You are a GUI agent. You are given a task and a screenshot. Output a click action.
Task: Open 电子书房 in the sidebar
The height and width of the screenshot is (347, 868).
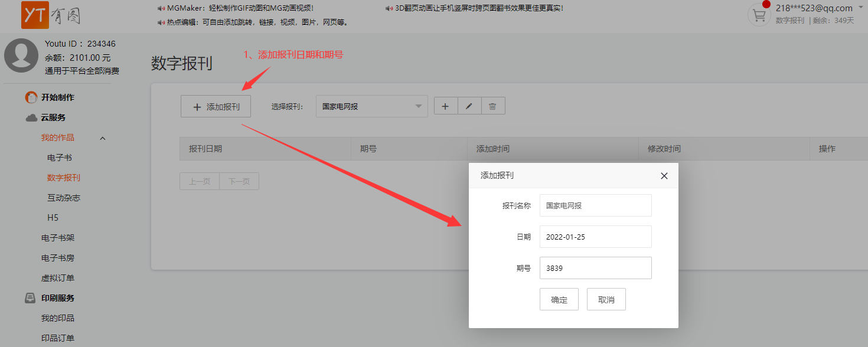(x=58, y=258)
